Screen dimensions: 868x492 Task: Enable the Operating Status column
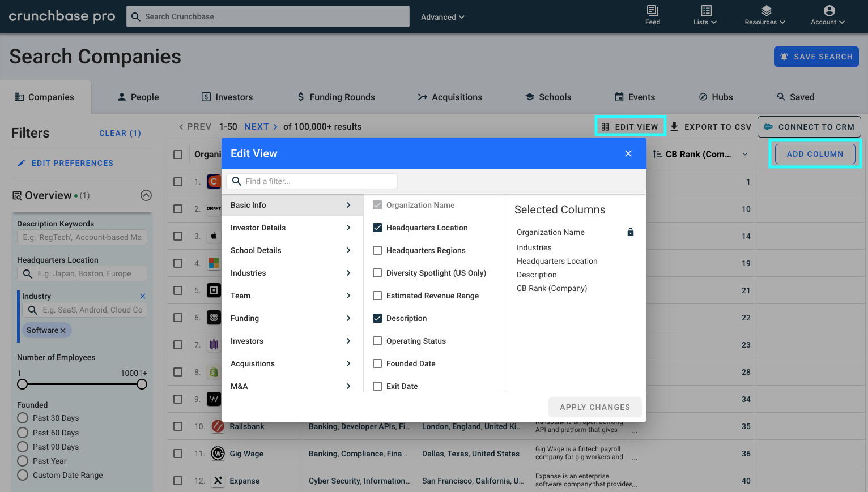[377, 341]
